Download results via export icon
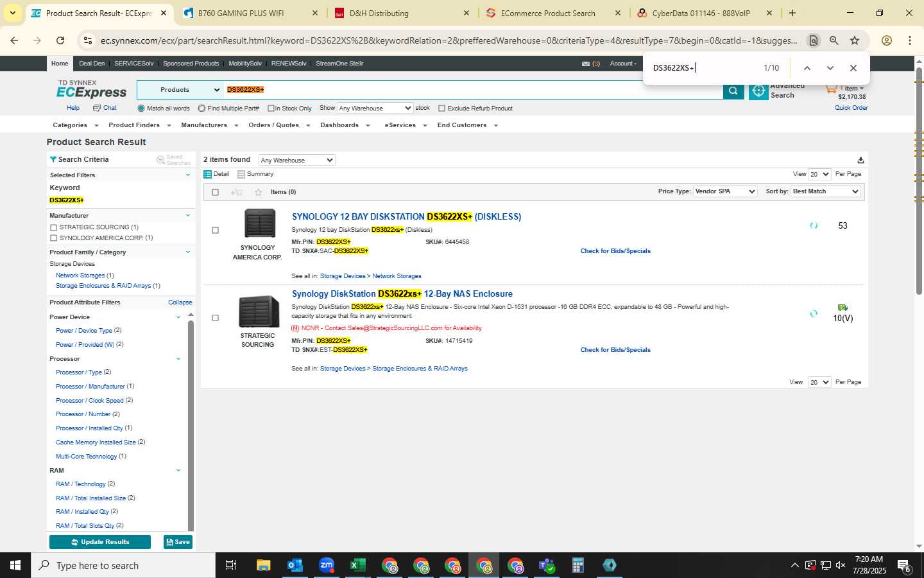 (860, 160)
